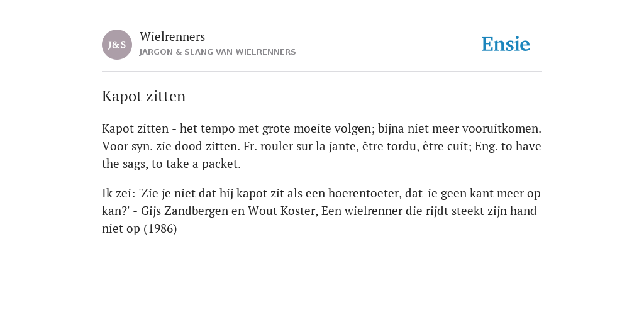The width and height of the screenshot is (644, 322).
Task: Select the word 'vooruitkomen' in the definition
Action: (x=500, y=129)
